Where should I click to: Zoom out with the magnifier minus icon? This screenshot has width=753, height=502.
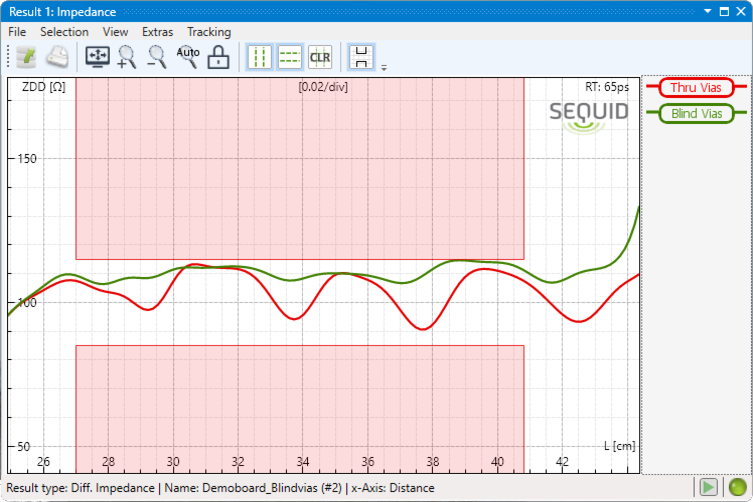coord(157,57)
